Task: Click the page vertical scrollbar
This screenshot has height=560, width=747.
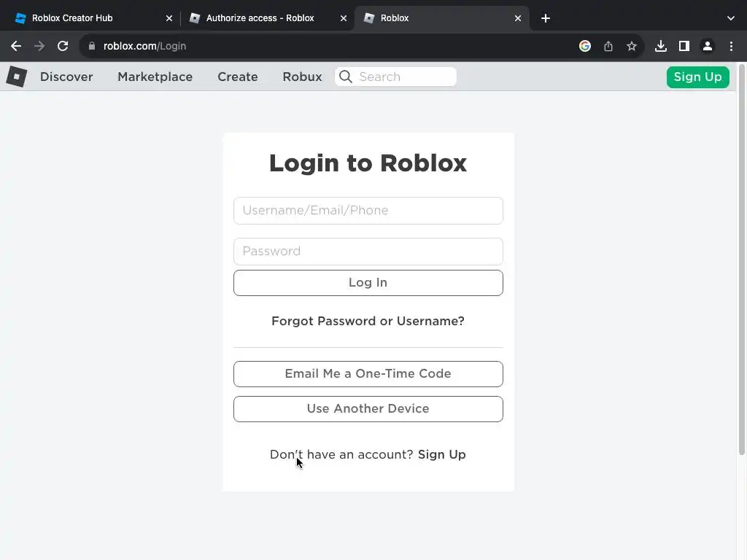Action: pos(741,260)
